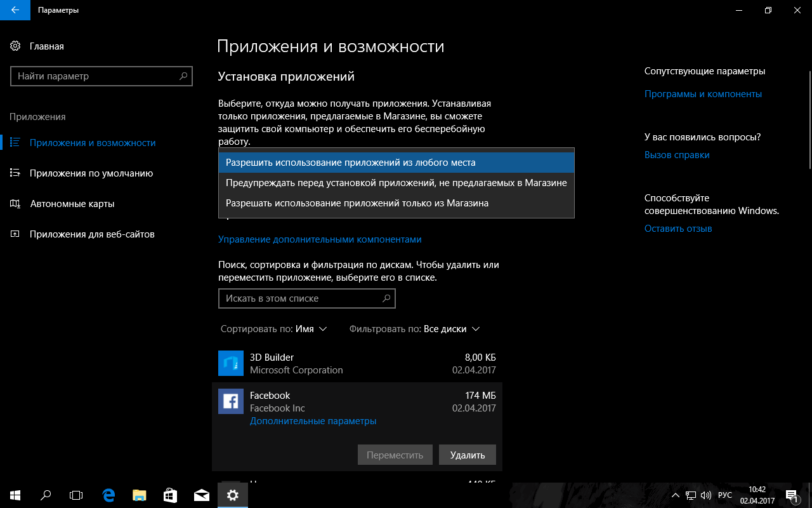
Task: Switch input language via РУС indicator
Action: (x=725, y=495)
